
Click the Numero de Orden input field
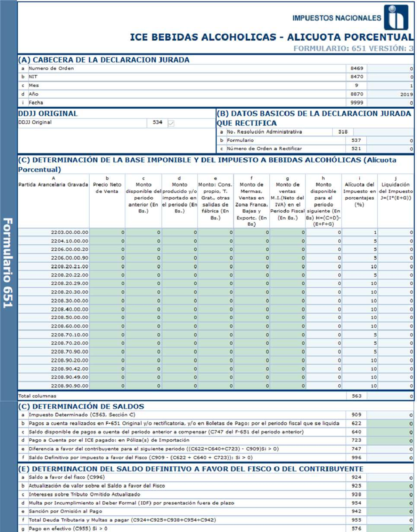point(390,68)
